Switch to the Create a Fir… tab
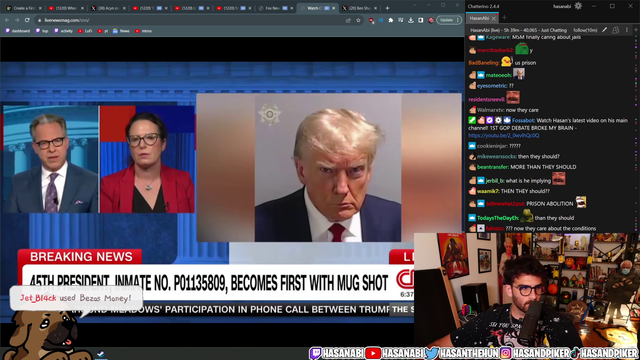The image size is (640, 360). click(x=24, y=8)
